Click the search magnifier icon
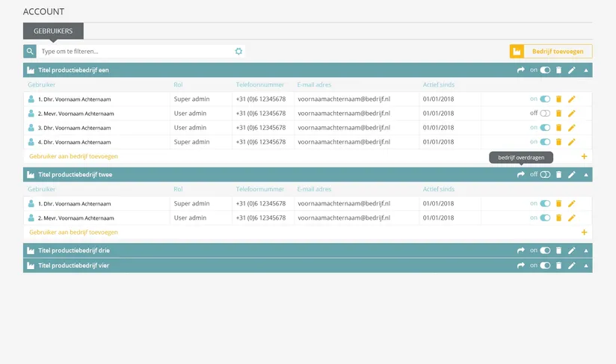 pyautogui.click(x=30, y=52)
